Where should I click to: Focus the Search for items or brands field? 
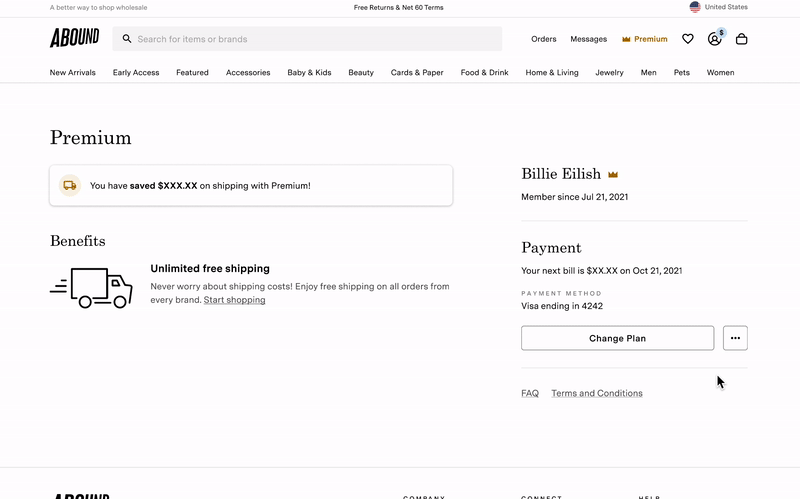click(x=307, y=39)
